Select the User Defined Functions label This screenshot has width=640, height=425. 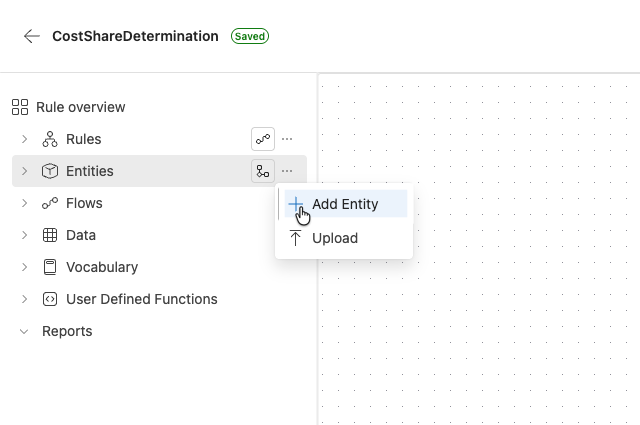tap(142, 299)
